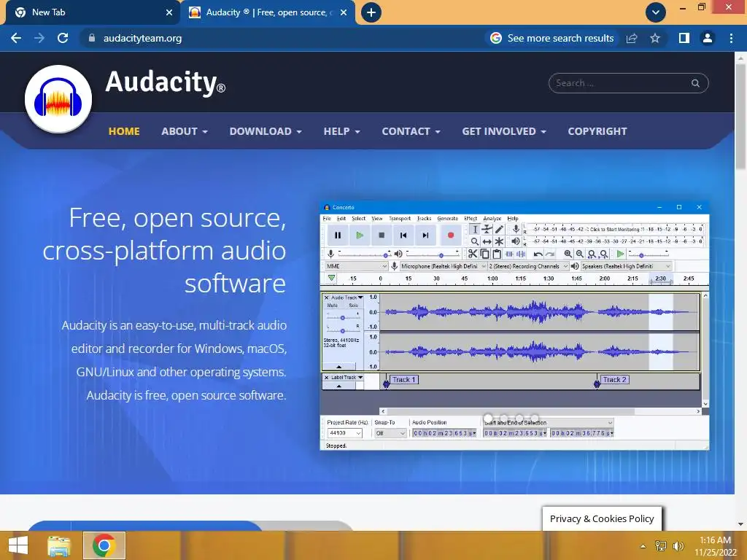
Task: Click the Track 2 label in the Concerto screenshot
Action: pos(614,379)
